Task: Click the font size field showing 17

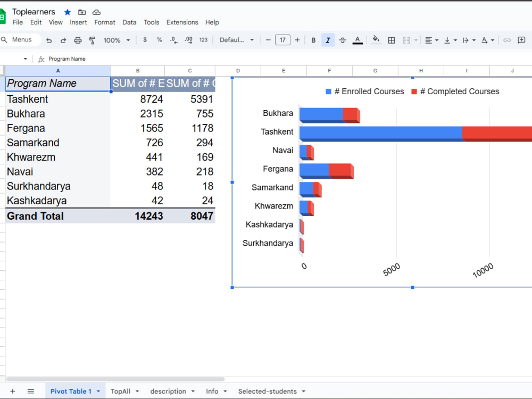Action: click(282, 40)
